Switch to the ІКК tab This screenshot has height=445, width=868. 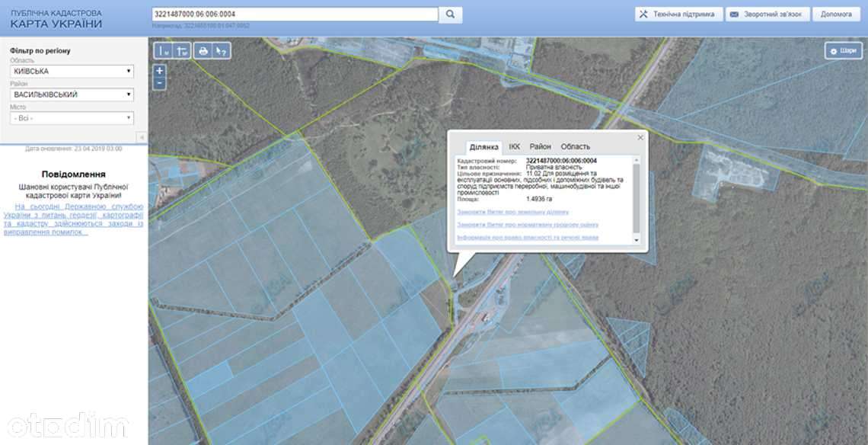[x=514, y=147]
